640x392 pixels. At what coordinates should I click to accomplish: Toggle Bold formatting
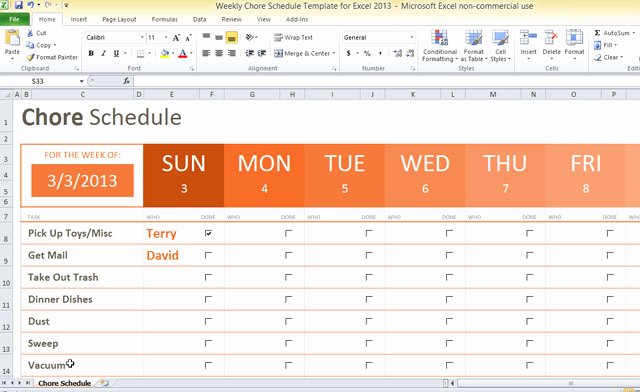tap(91, 53)
